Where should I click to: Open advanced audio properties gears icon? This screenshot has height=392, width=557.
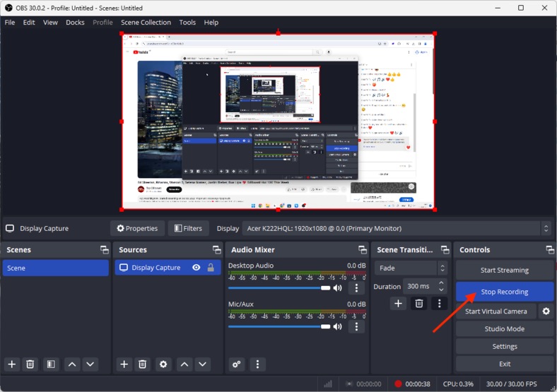236,364
